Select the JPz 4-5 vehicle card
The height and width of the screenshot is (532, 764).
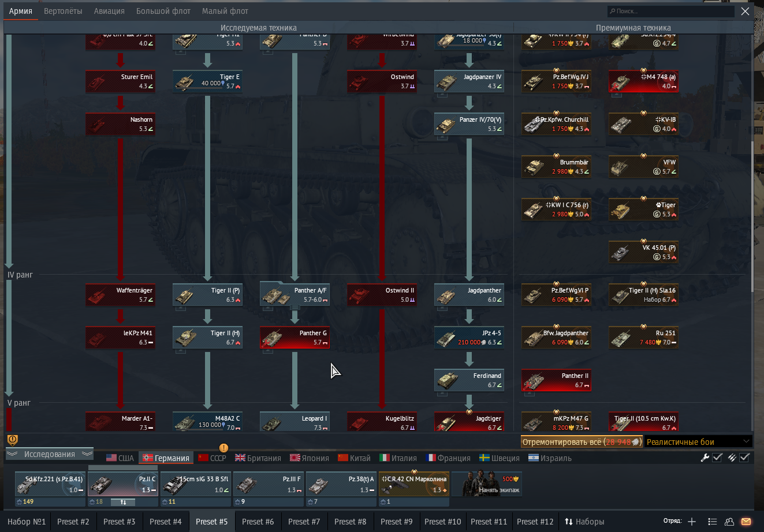(x=469, y=338)
